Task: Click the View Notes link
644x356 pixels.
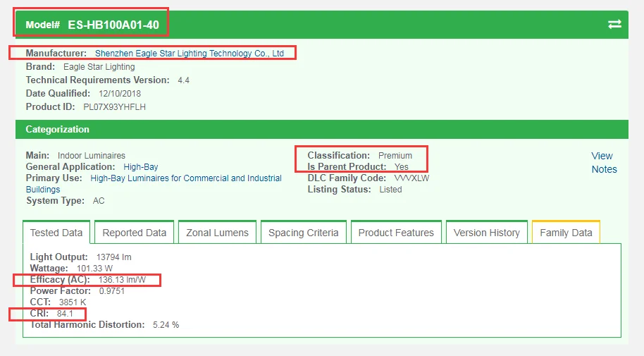Action: 603,162
